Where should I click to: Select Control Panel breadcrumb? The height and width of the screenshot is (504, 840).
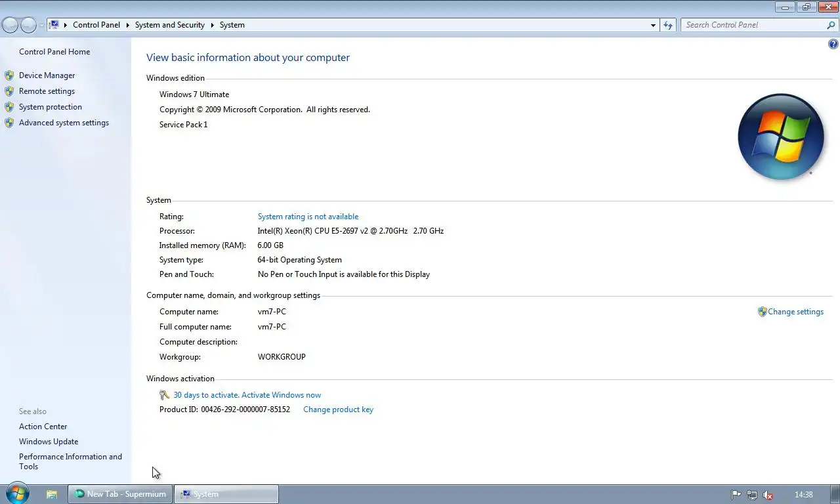tap(96, 25)
